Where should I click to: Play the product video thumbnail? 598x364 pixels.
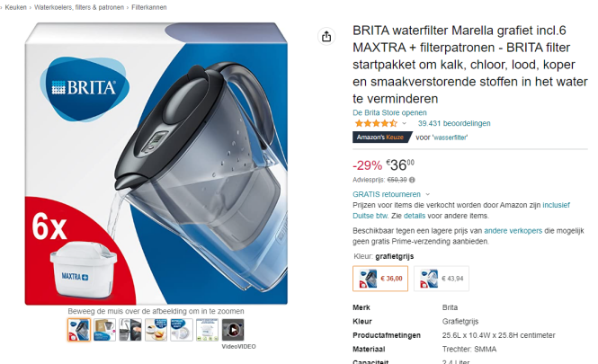click(233, 330)
